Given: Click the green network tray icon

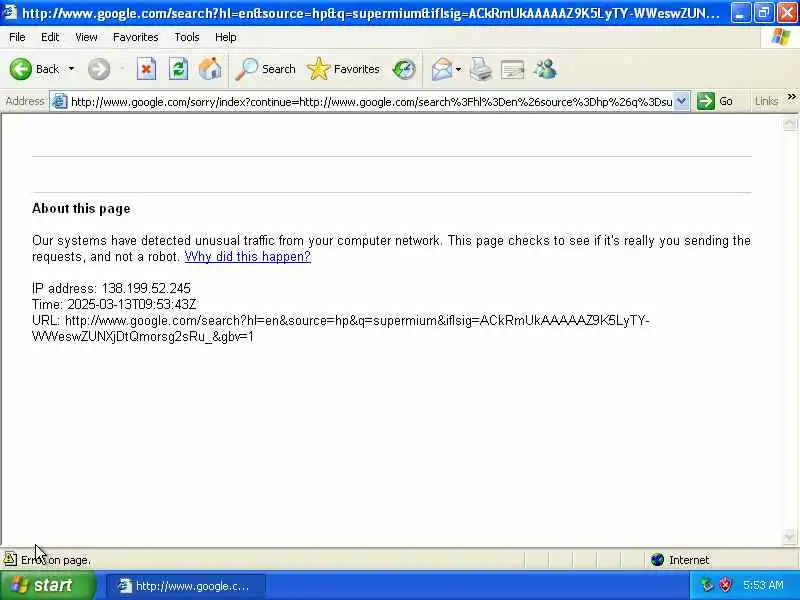Looking at the screenshot, I should pyautogui.click(x=707, y=585).
